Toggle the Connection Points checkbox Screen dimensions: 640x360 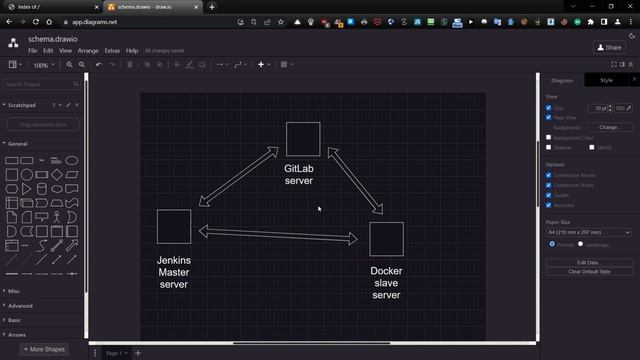tap(549, 185)
